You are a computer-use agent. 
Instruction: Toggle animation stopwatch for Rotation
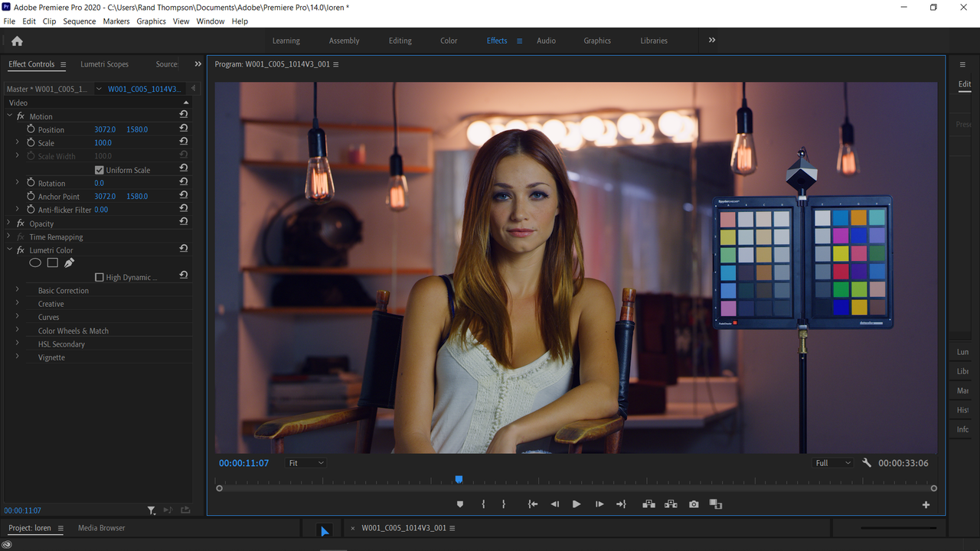click(31, 183)
